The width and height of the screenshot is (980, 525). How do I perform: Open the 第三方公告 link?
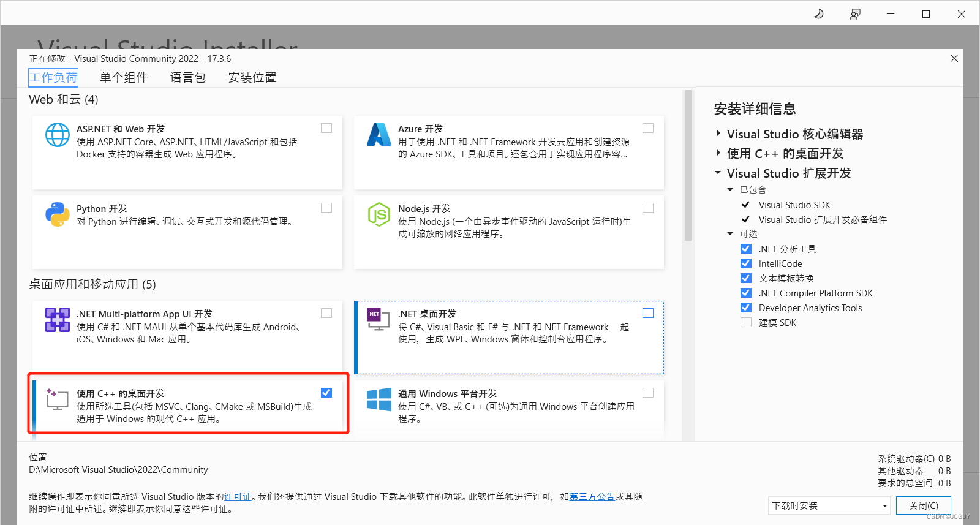592,497
